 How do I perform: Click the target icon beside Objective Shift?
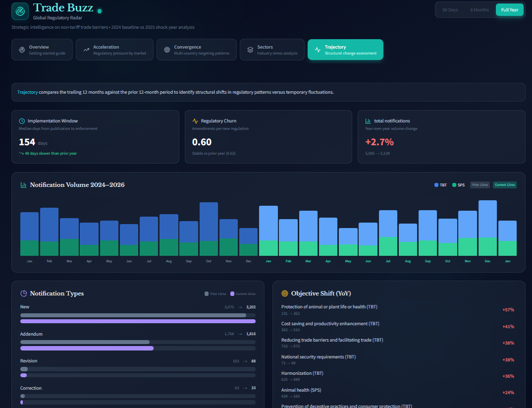tap(284, 293)
